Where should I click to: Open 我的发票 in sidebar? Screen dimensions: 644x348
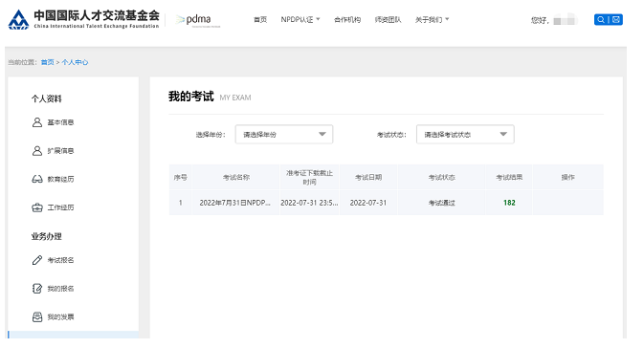pos(60,316)
